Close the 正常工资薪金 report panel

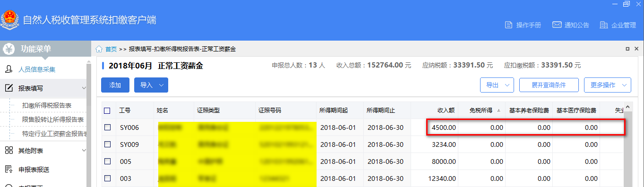coord(637,49)
